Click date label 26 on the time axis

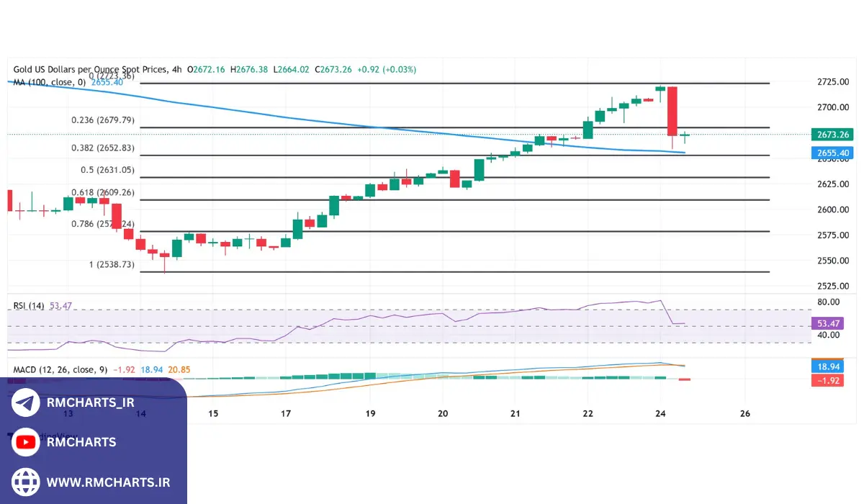[x=745, y=414]
